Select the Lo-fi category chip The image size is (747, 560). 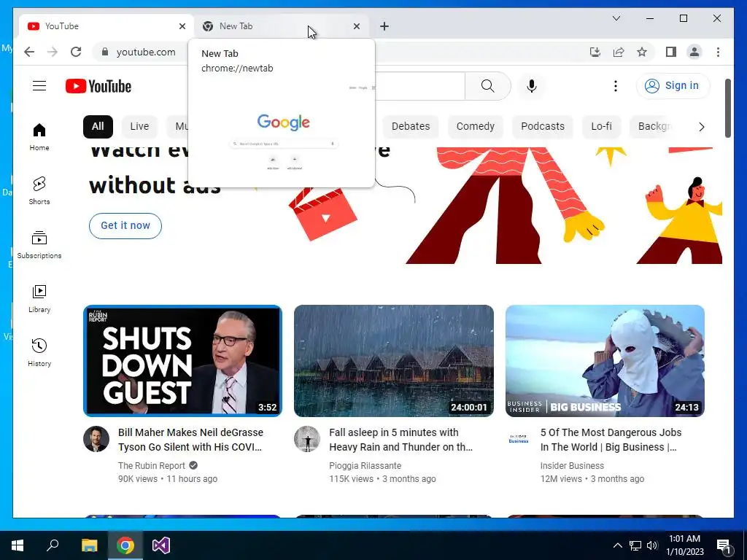[x=601, y=127]
